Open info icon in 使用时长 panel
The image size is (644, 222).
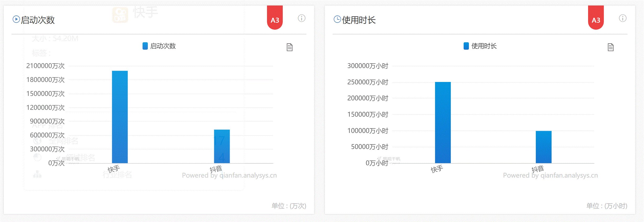(622, 18)
